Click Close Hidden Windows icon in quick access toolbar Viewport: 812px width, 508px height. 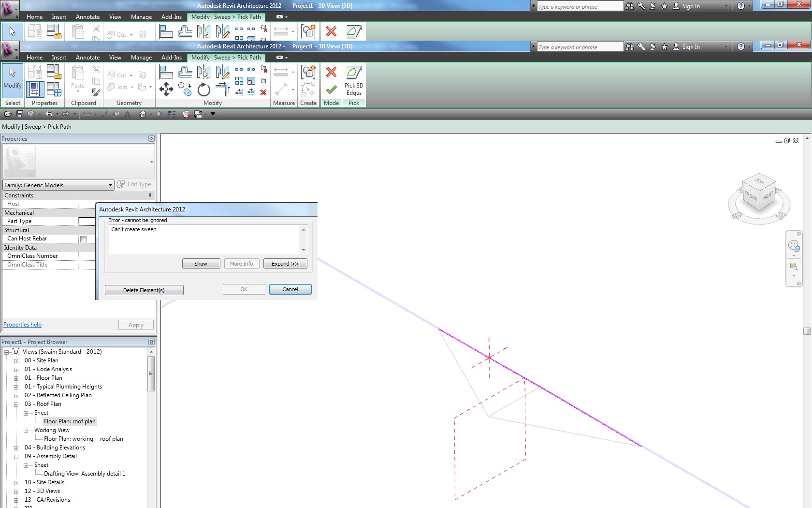(186, 114)
